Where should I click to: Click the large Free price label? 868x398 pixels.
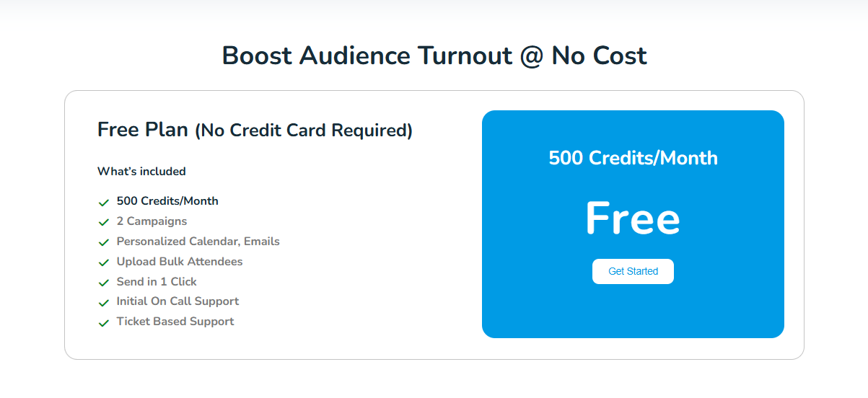(x=633, y=218)
